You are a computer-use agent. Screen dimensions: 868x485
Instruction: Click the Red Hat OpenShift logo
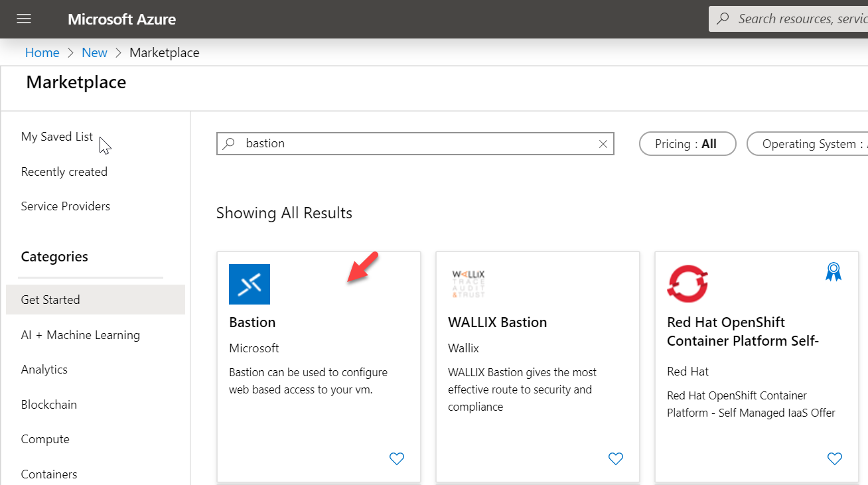687,284
